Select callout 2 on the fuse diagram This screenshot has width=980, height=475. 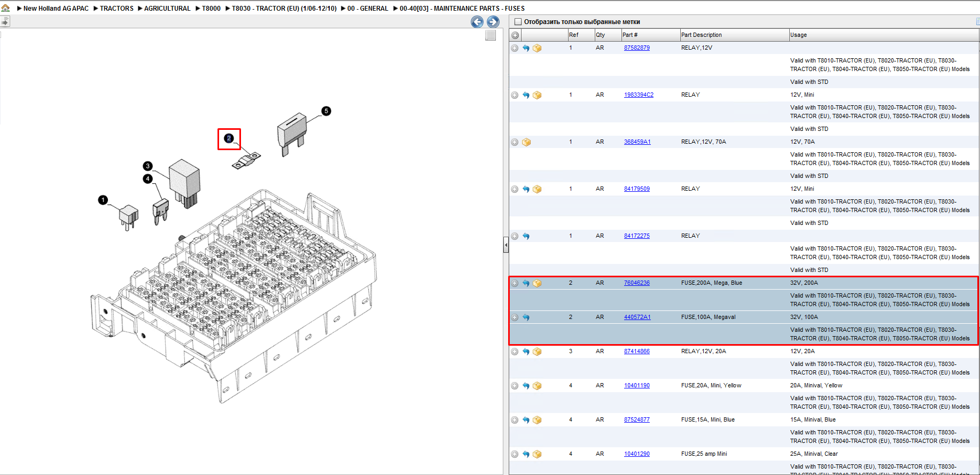229,138
